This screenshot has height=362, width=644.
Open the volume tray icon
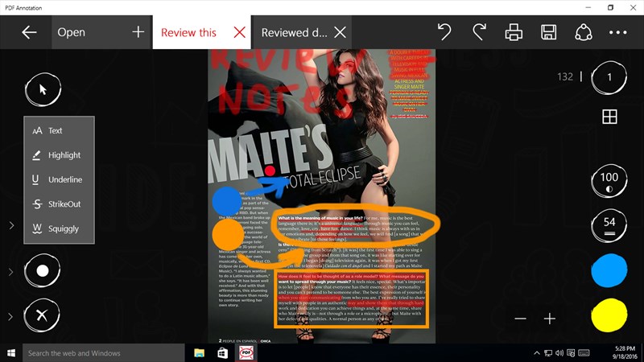click(x=559, y=353)
